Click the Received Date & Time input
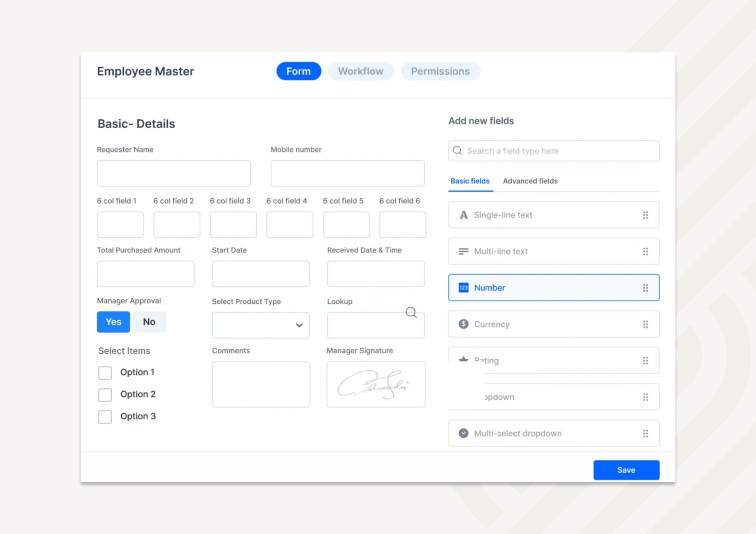 (x=376, y=274)
